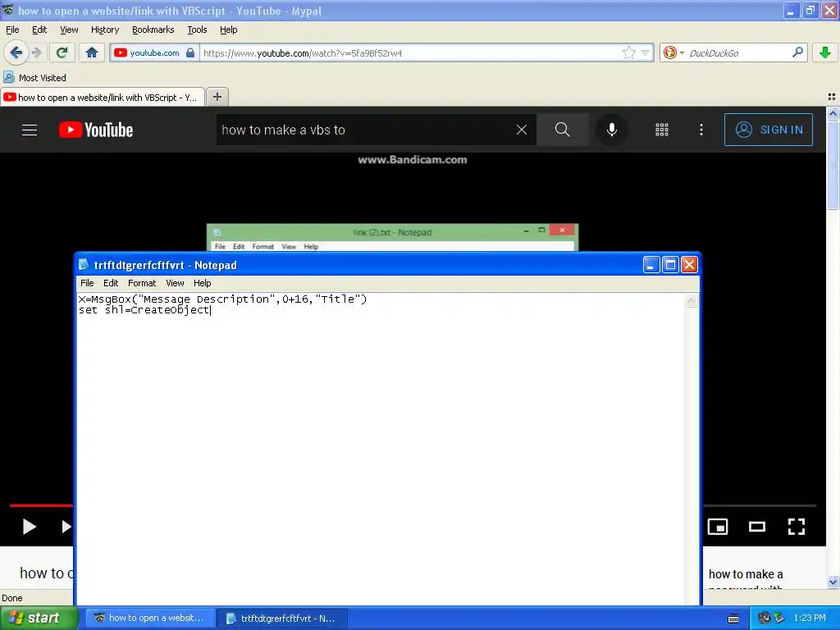The width and height of the screenshot is (840, 630).
Task: Enter full screen video mode
Action: (796, 527)
